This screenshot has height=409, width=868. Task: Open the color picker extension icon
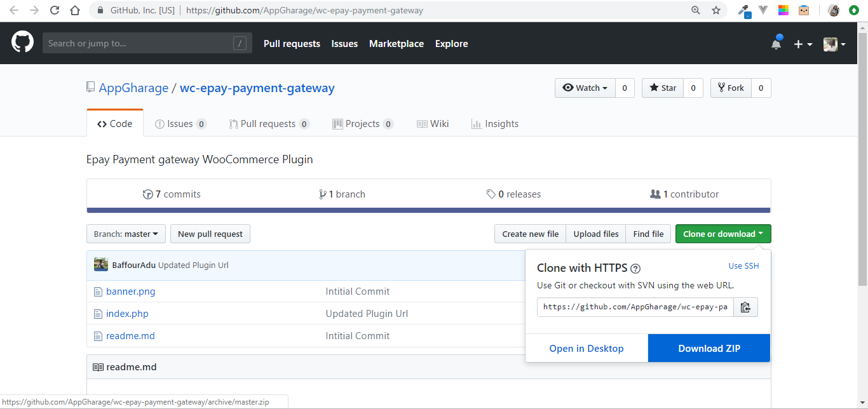pos(744,10)
